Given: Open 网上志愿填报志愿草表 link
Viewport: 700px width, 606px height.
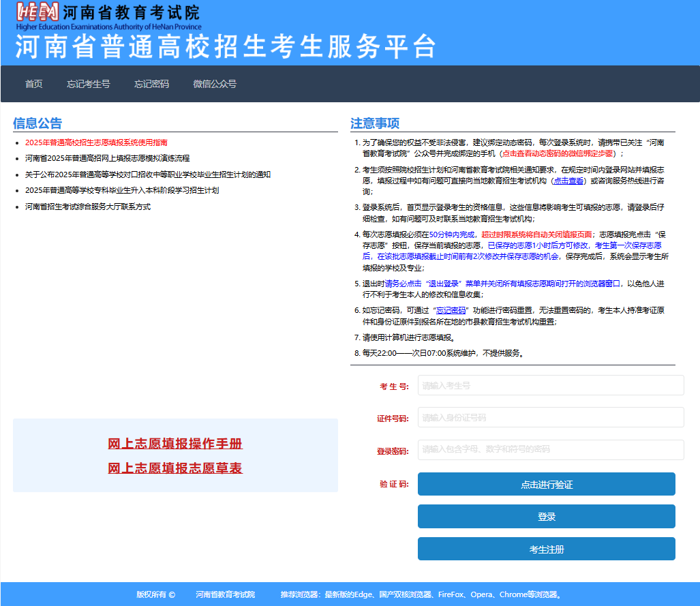Looking at the screenshot, I should [x=175, y=468].
